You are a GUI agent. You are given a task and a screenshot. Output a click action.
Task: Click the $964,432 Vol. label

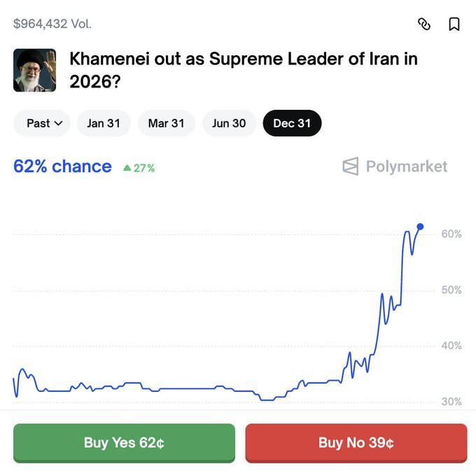[x=52, y=24]
